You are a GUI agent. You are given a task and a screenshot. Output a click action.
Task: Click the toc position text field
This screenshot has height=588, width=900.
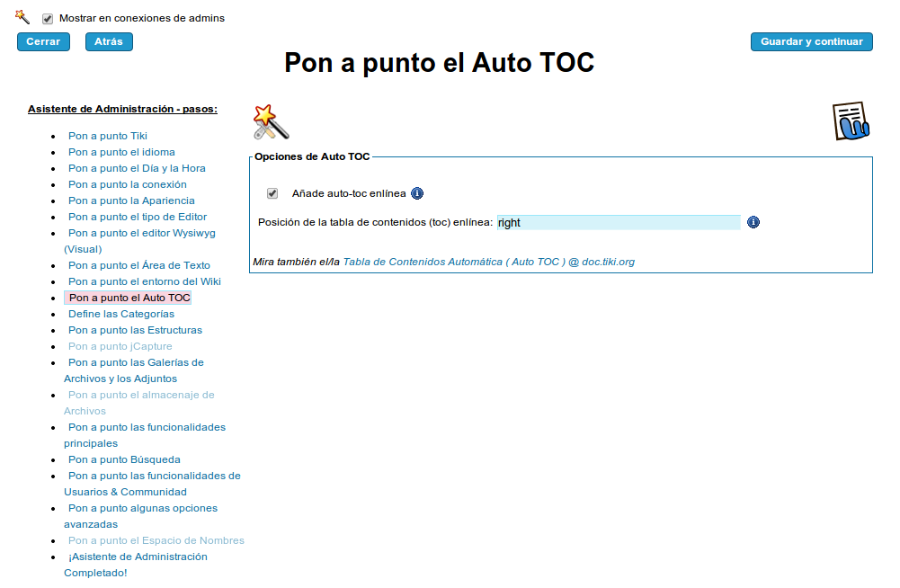618,222
